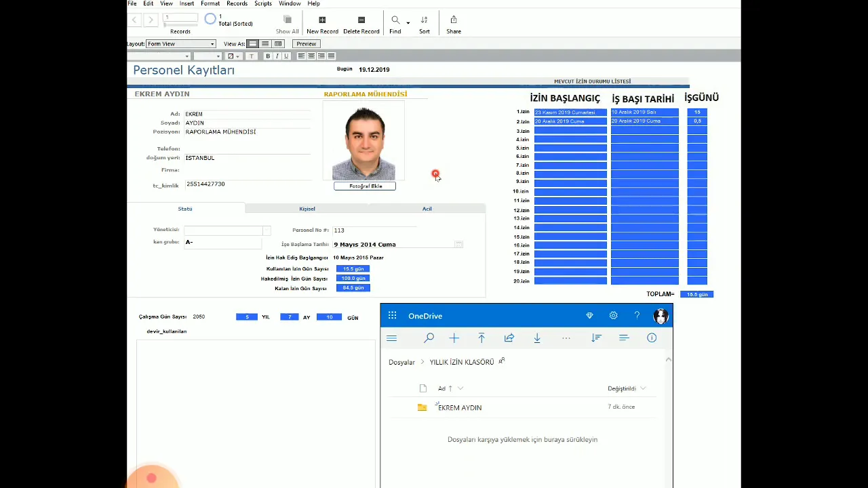Image resolution: width=868 pixels, height=488 pixels.
Task: Open OneDrive help question mark
Action: (x=637, y=316)
